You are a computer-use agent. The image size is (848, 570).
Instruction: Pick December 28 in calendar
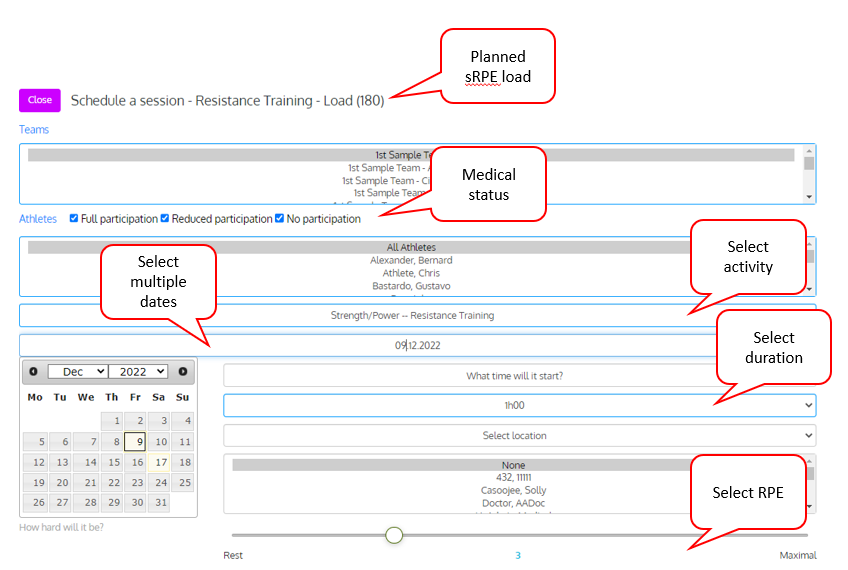(x=86, y=502)
